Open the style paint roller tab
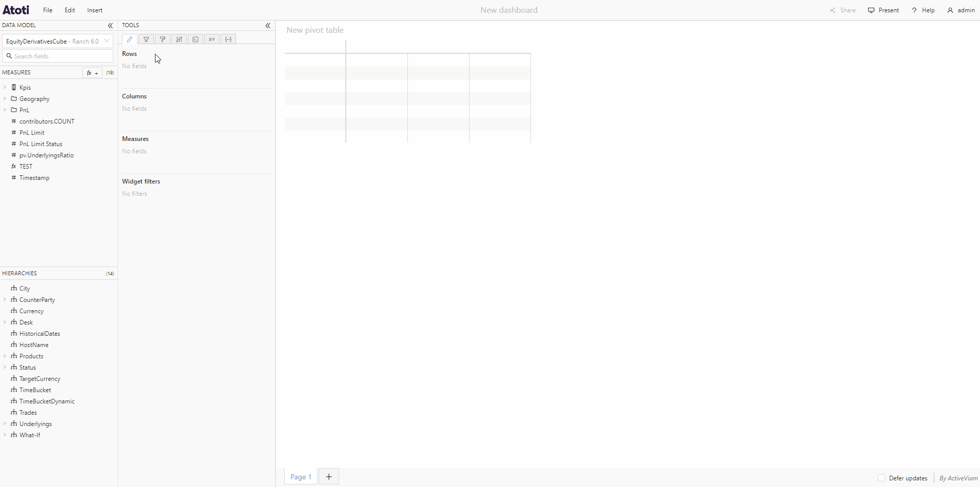The image size is (980, 487). click(163, 39)
